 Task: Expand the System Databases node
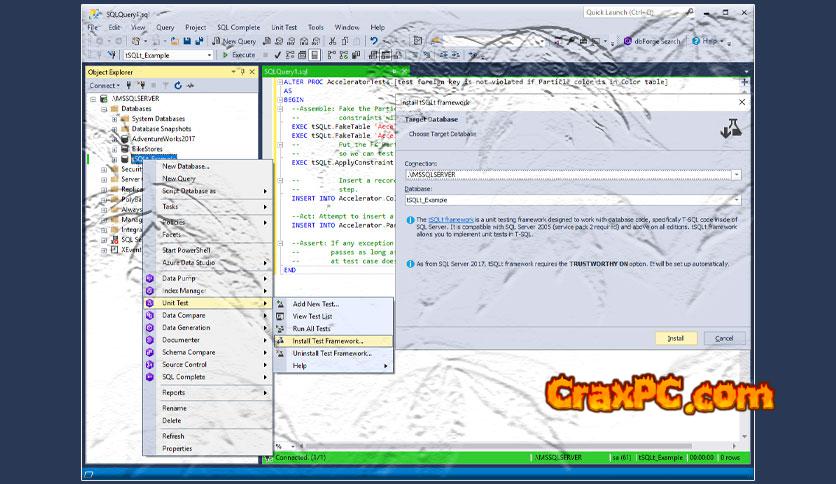click(x=115, y=119)
